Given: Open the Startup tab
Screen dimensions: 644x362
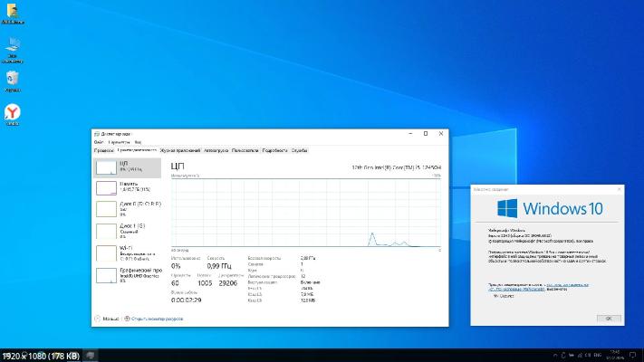Looking at the screenshot, I should [216, 150].
